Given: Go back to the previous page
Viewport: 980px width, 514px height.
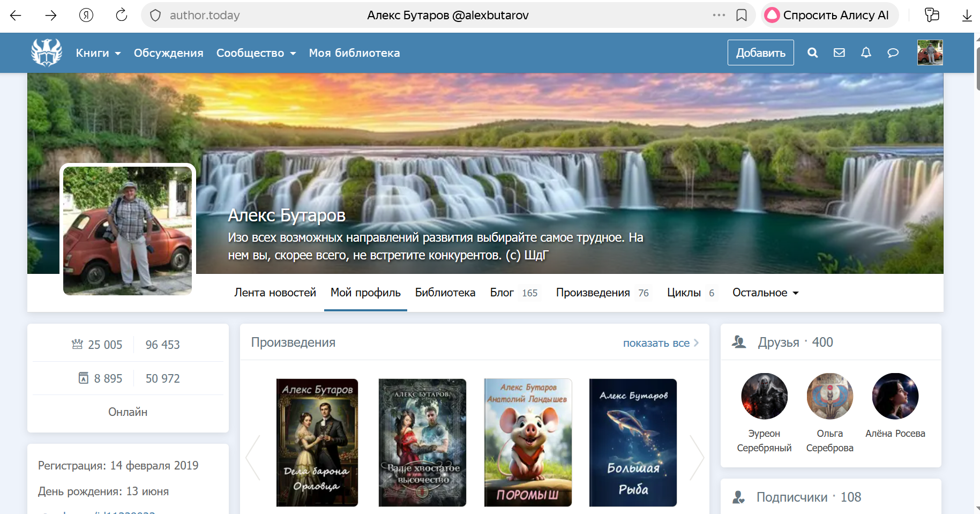Looking at the screenshot, I should (x=16, y=15).
